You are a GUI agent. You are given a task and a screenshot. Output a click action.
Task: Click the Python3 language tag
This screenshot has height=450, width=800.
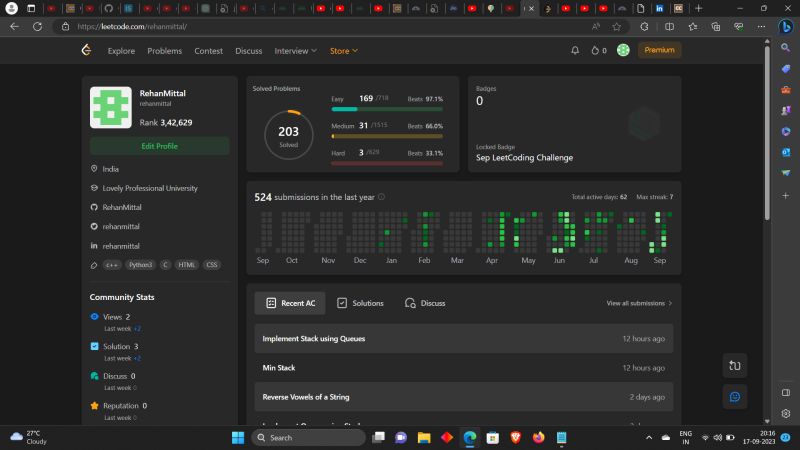coord(140,265)
